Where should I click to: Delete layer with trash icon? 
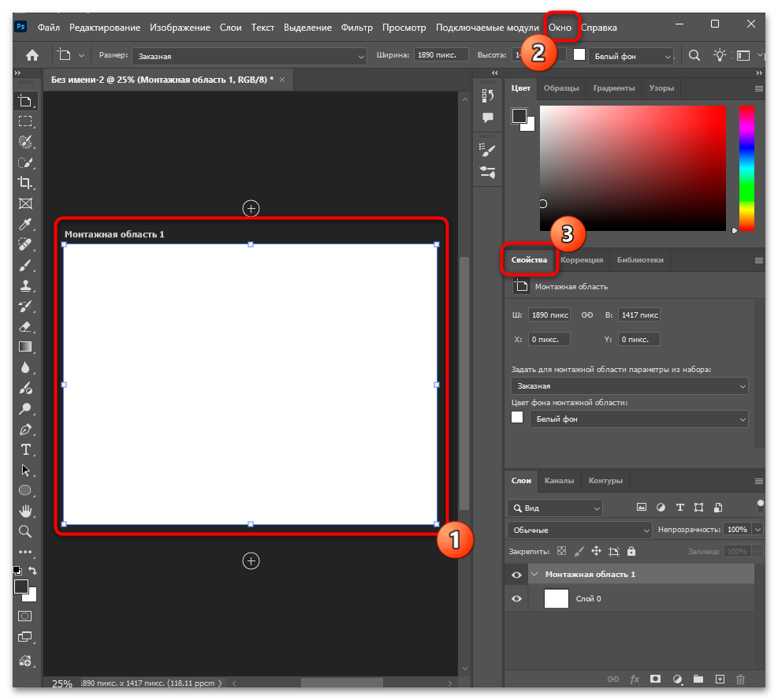click(x=740, y=679)
